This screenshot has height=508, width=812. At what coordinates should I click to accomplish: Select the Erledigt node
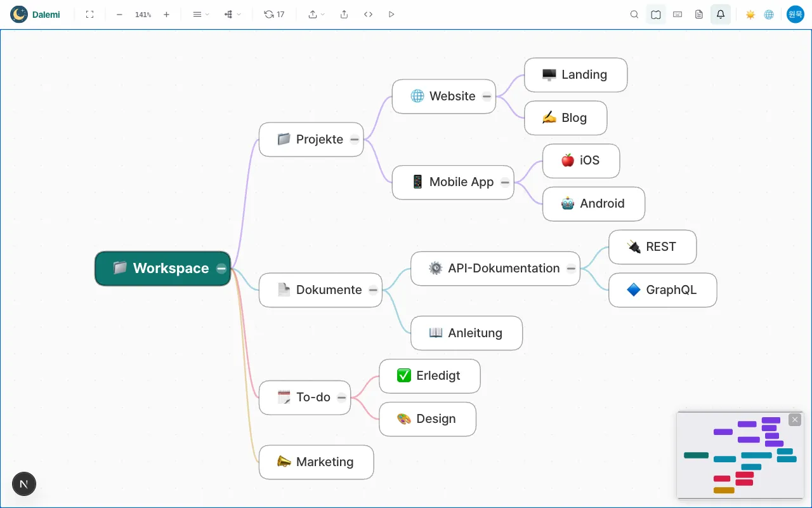pyautogui.click(x=429, y=376)
